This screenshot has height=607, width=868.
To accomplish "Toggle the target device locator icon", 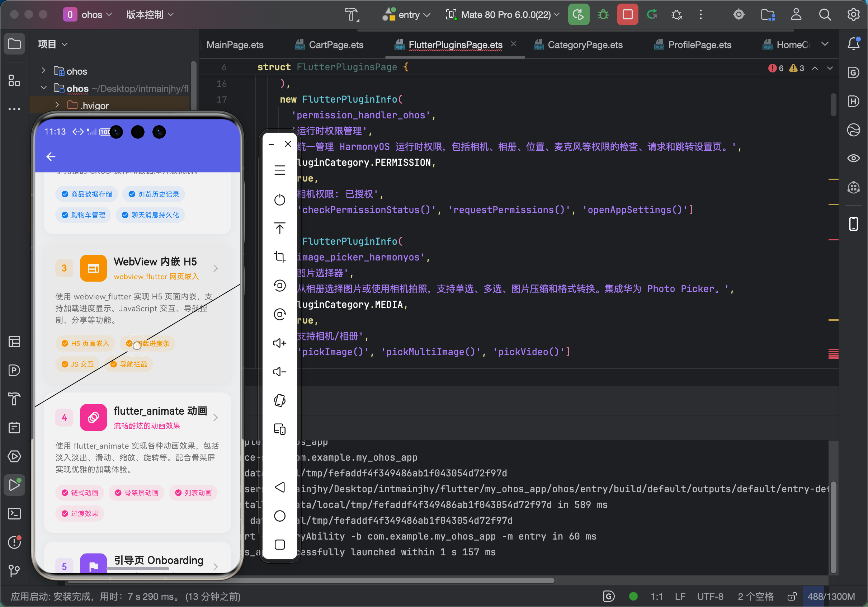I will (x=738, y=15).
